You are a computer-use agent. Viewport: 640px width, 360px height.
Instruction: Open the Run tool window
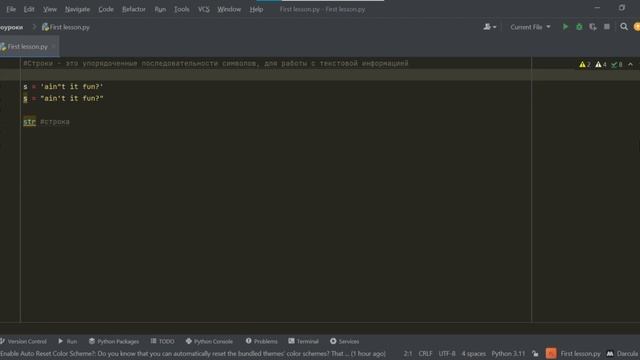tap(67, 341)
